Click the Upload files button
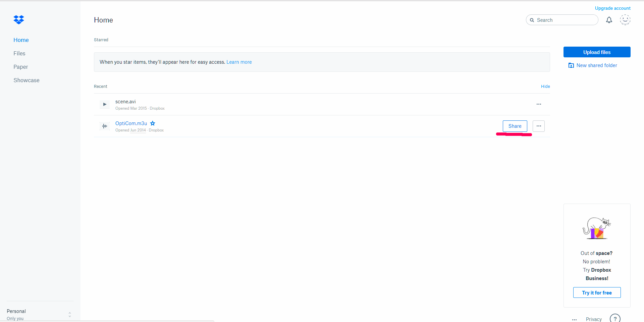This screenshot has height=322, width=644. pos(597,52)
